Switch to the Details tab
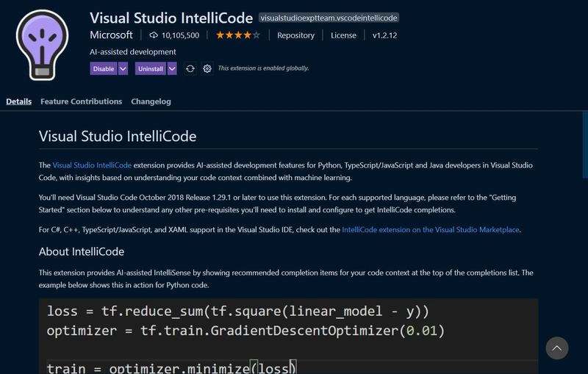Image resolution: width=588 pixels, height=374 pixels. [19, 101]
